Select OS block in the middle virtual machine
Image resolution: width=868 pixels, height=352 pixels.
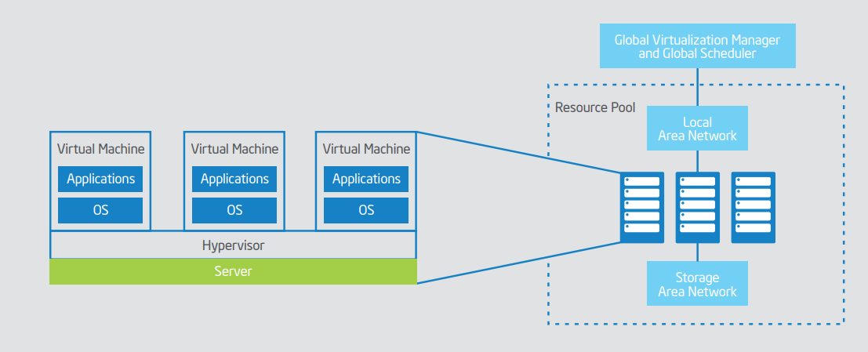234,210
